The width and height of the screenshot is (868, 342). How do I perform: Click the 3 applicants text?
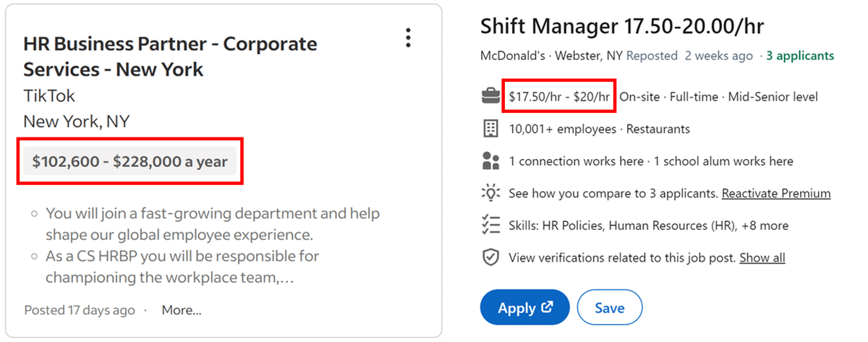[800, 56]
